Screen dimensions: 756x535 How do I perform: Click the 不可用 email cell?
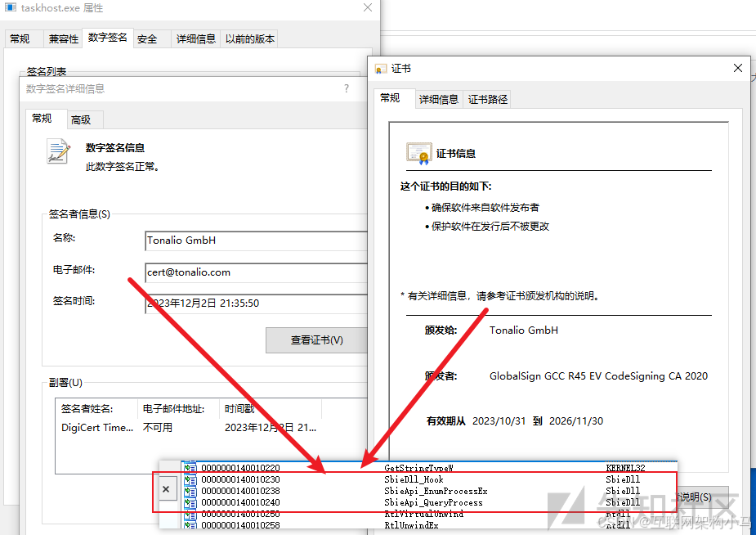(158, 427)
